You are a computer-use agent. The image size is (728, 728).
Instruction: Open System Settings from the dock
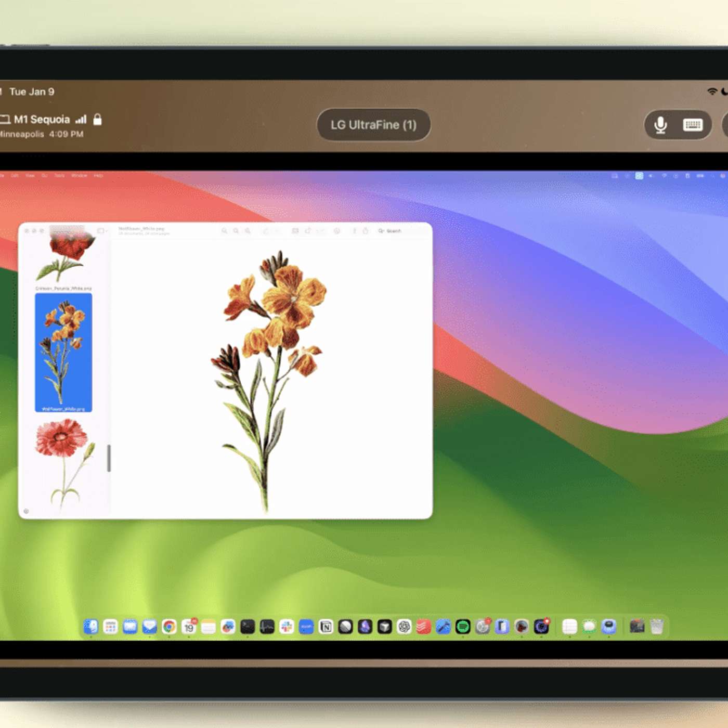pyautogui.click(x=483, y=627)
